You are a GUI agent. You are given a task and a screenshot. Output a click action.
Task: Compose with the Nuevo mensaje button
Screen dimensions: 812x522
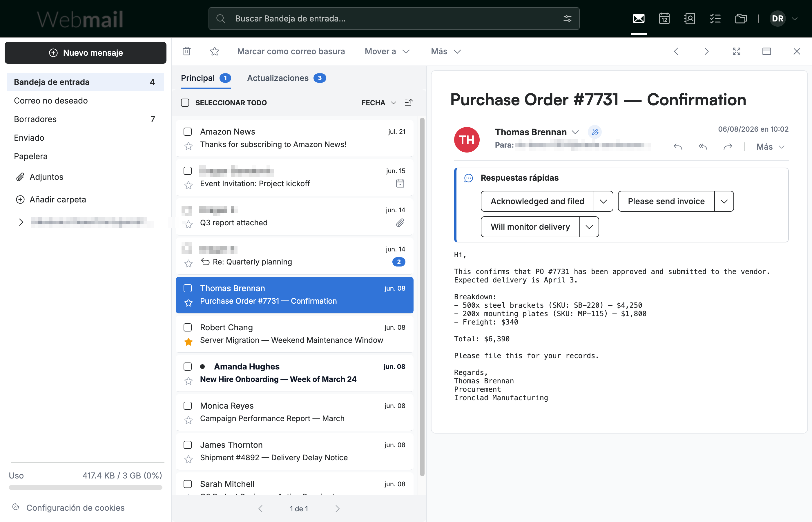point(85,52)
